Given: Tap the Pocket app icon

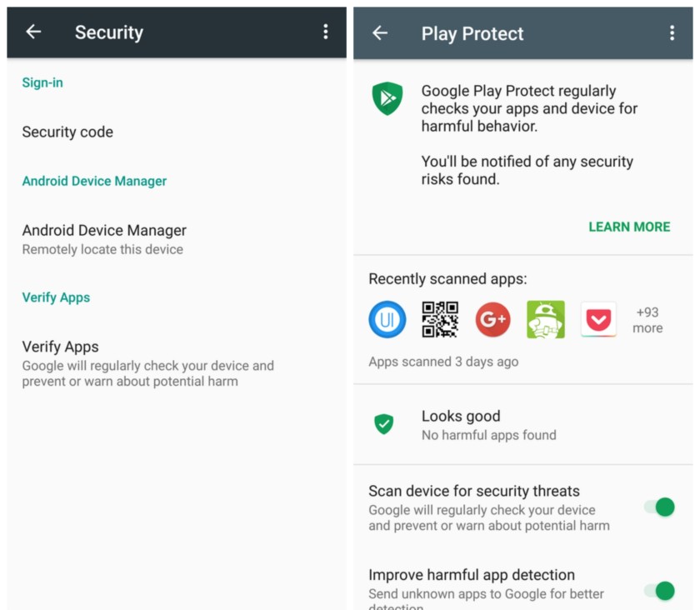Looking at the screenshot, I should pyautogui.click(x=598, y=319).
